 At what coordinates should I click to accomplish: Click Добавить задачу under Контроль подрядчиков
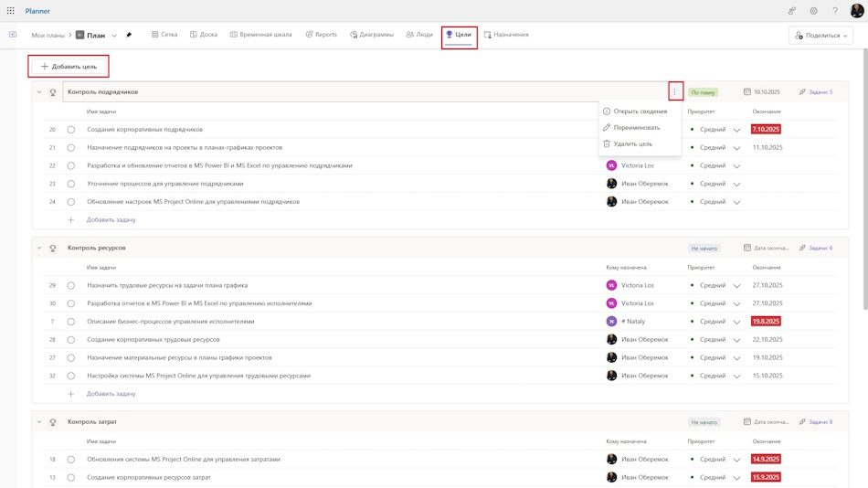click(111, 220)
